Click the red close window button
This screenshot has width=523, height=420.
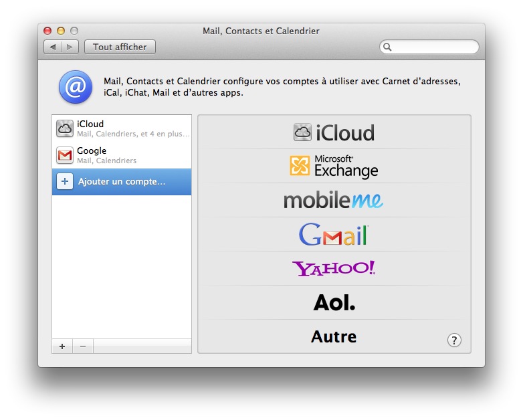click(x=47, y=31)
